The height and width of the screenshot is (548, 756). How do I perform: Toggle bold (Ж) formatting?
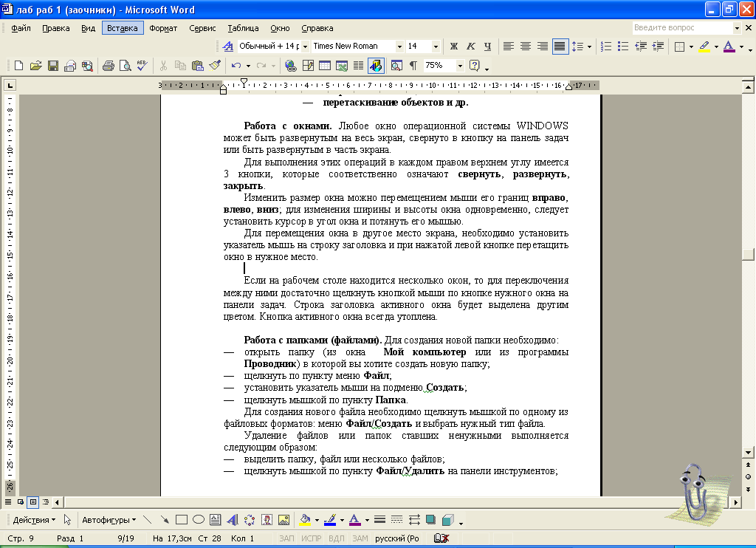(454, 47)
